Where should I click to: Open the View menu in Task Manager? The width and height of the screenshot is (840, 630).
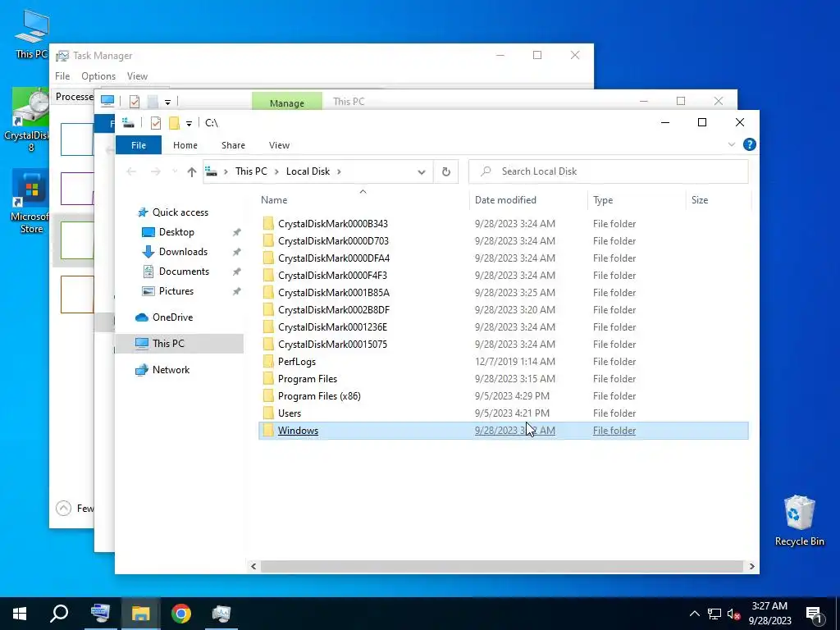pyautogui.click(x=137, y=76)
